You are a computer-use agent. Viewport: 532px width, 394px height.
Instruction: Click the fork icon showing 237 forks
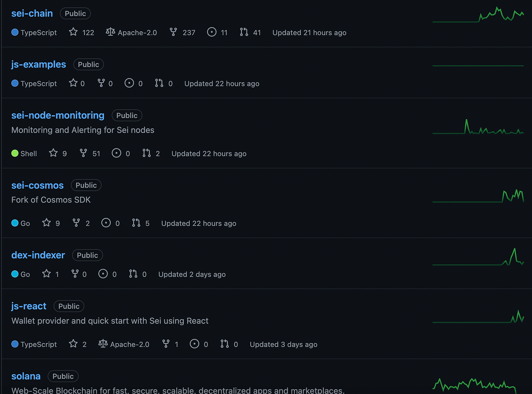173,33
